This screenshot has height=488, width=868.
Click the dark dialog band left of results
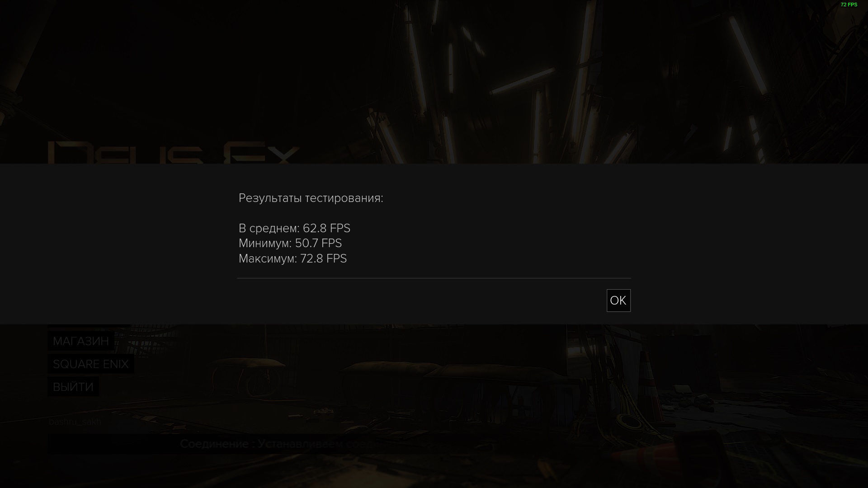pyautogui.click(x=118, y=244)
